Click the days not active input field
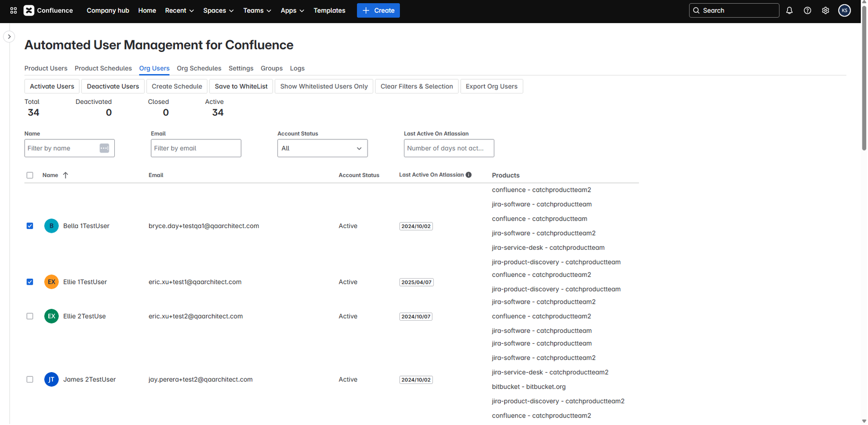The height and width of the screenshot is (425, 868). pos(449,148)
